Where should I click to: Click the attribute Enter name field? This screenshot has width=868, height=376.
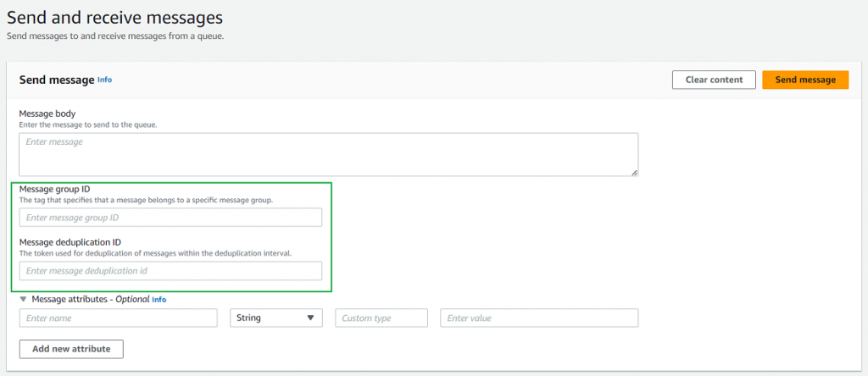click(x=119, y=318)
